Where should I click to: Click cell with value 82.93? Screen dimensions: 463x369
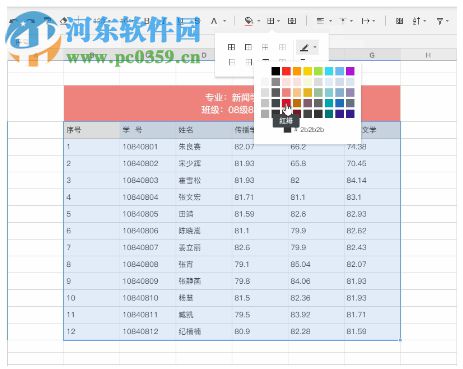[x=372, y=214]
